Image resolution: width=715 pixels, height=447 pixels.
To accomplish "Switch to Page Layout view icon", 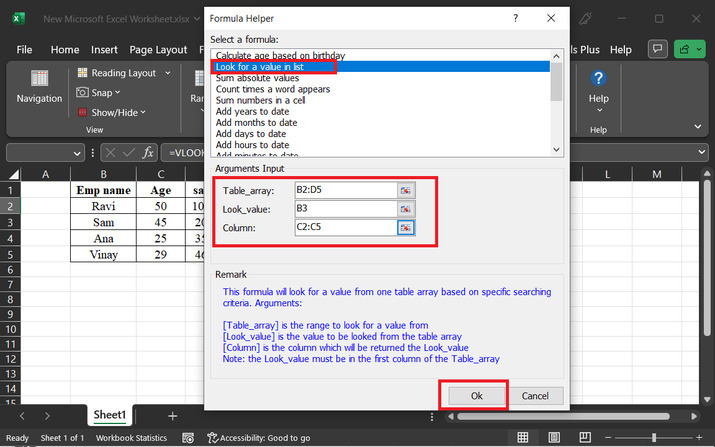I will point(554,437).
